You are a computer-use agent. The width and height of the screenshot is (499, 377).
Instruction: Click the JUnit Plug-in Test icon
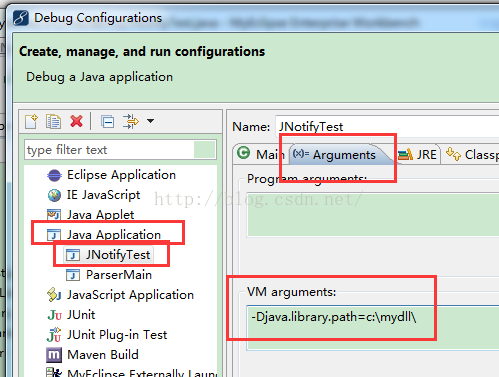coord(54,335)
